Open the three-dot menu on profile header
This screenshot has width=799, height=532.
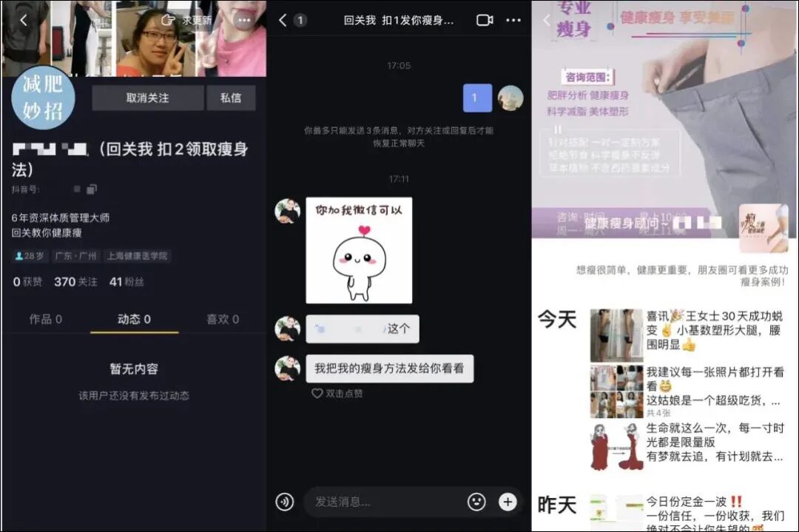(x=244, y=21)
